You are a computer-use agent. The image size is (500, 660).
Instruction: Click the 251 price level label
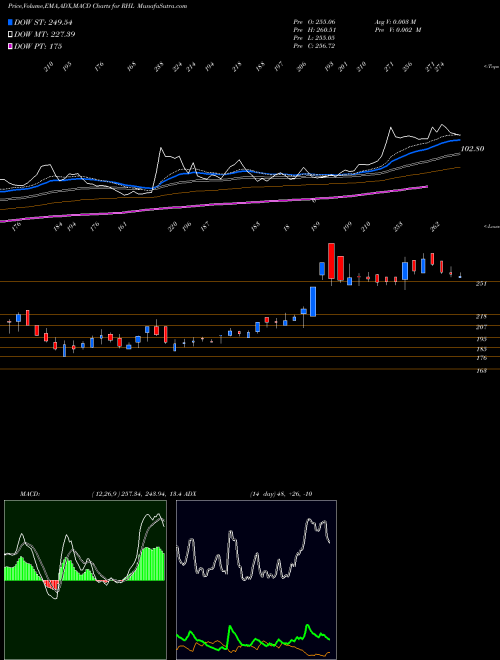[x=481, y=284]
